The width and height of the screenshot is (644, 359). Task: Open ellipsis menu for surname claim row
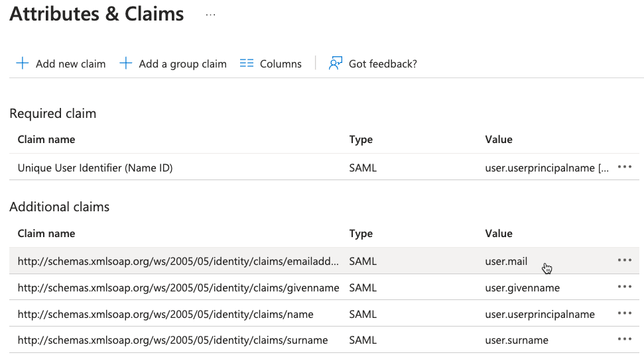coord(624,339)
